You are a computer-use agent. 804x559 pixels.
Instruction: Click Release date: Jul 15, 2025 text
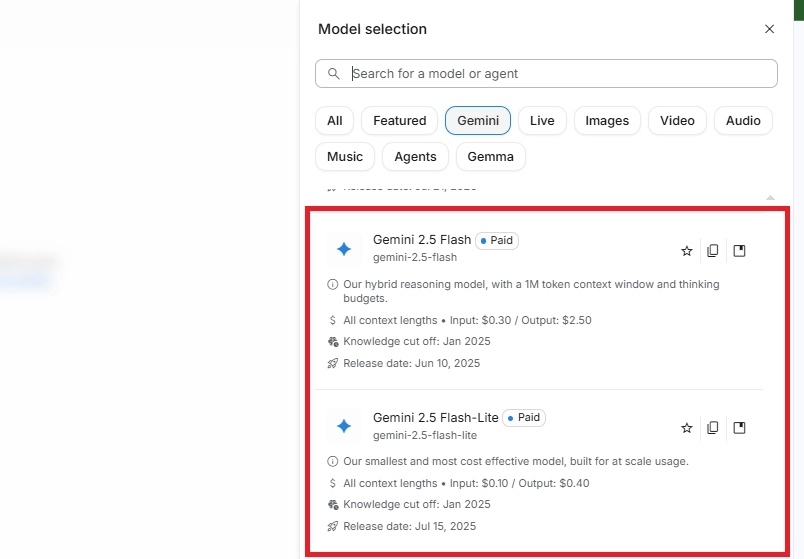pos(410,526)
